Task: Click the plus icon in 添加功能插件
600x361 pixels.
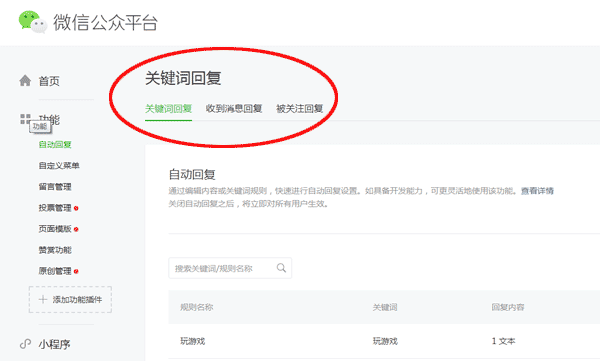Action: [x=43, y=299]
